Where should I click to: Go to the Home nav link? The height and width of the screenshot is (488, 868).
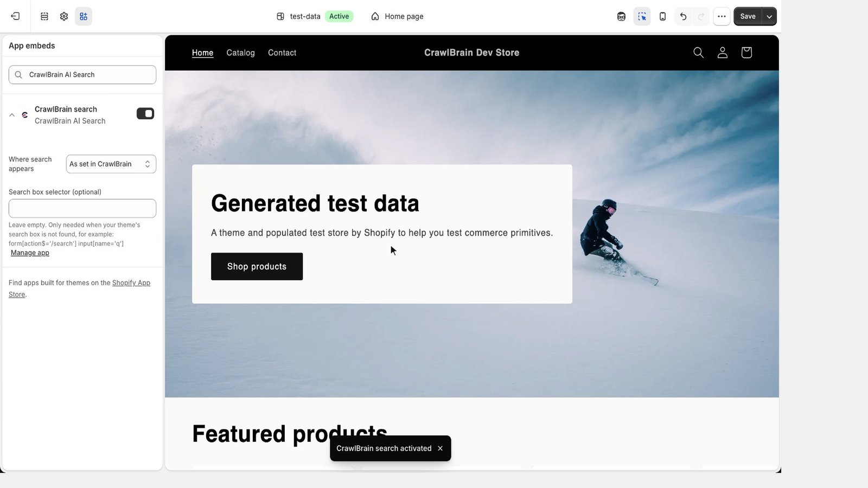[202, 53]
